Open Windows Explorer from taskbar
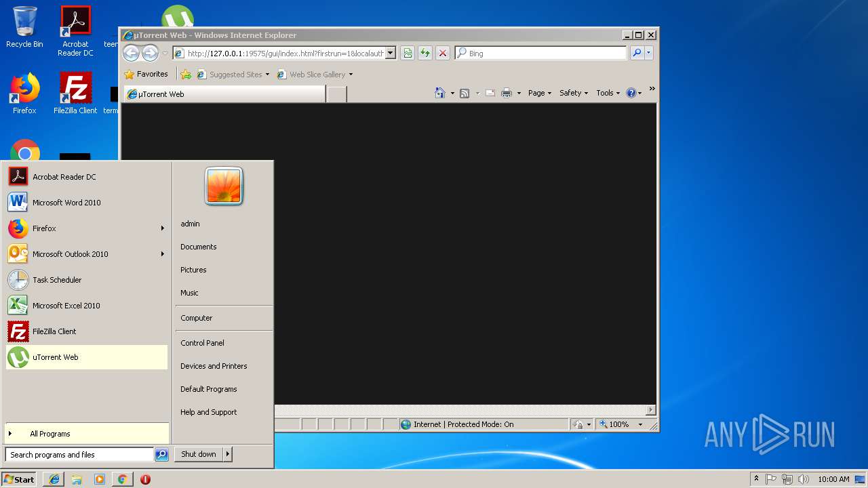 [77, 479]
